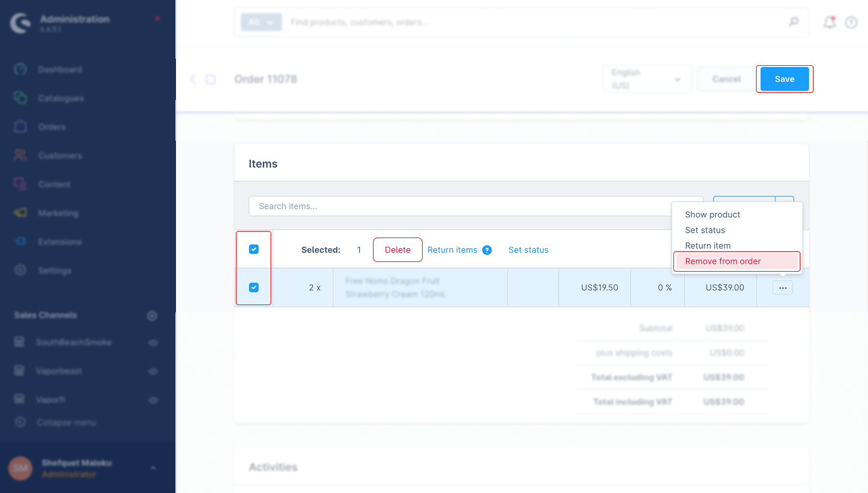868x493 pixels.
Task: Click the Settings gear icon in sidebar
Action: tap(20, 270)
